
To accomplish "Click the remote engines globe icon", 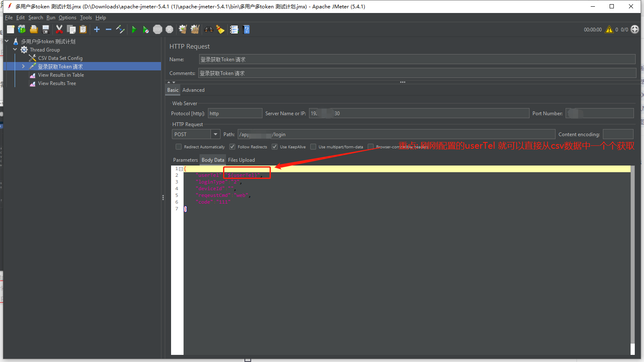I will pos(635,29).
